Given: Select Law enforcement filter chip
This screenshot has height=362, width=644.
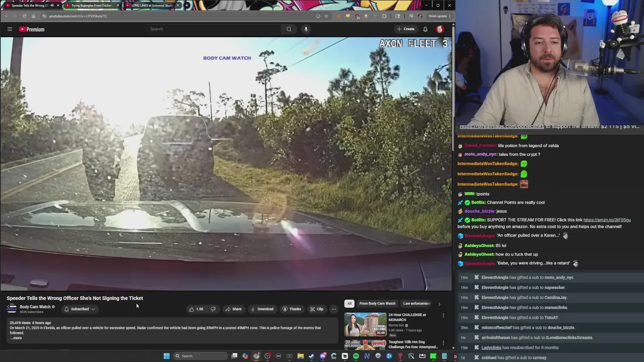Looking at the screenshot, I should tap(417, 304).
